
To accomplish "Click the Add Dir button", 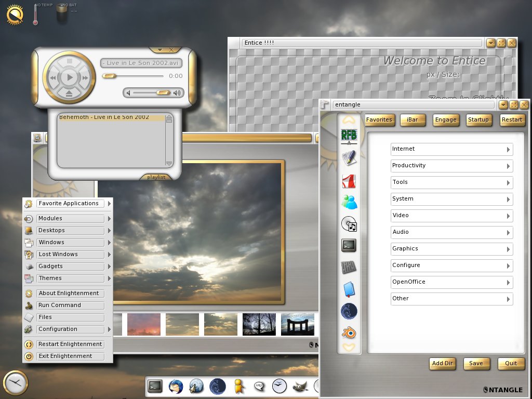I will point(443,364).
